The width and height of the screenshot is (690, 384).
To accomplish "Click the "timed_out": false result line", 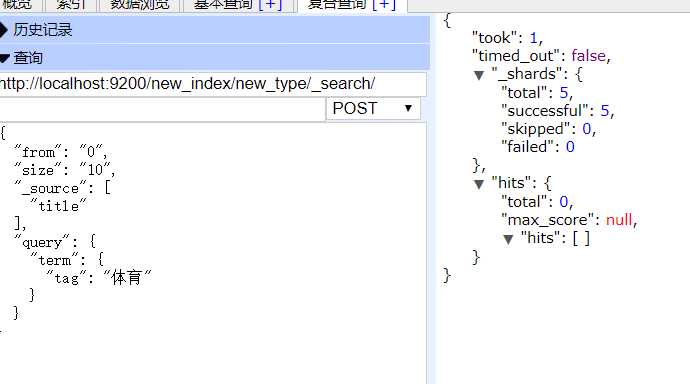I will coord(541,56).
